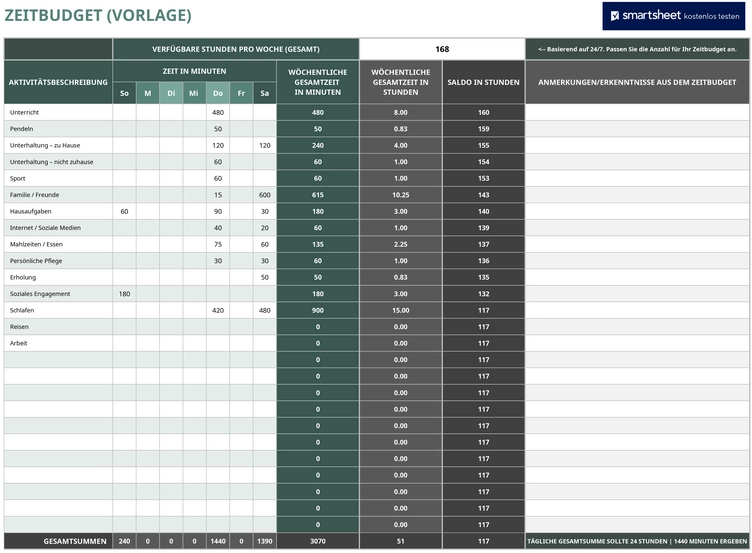
Task: Select the Unterricht activity cell
Action: coord(58,112)
